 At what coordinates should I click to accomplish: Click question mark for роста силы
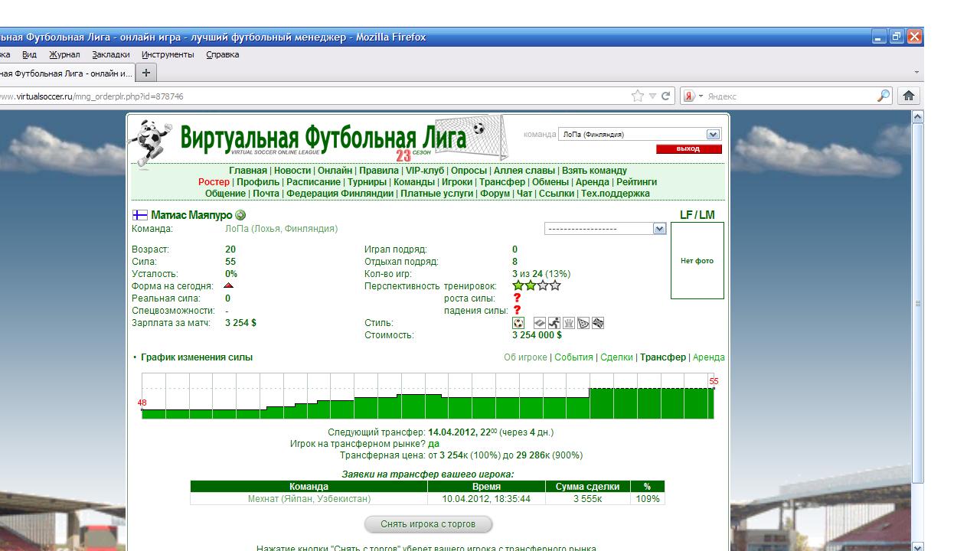click(x=517, y=298)
